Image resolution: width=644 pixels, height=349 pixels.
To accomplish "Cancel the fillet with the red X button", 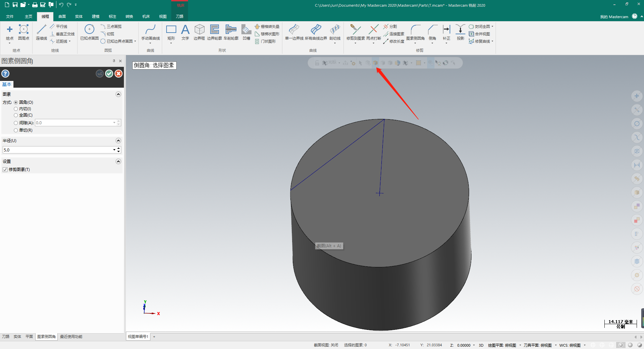I will (119, 74).
